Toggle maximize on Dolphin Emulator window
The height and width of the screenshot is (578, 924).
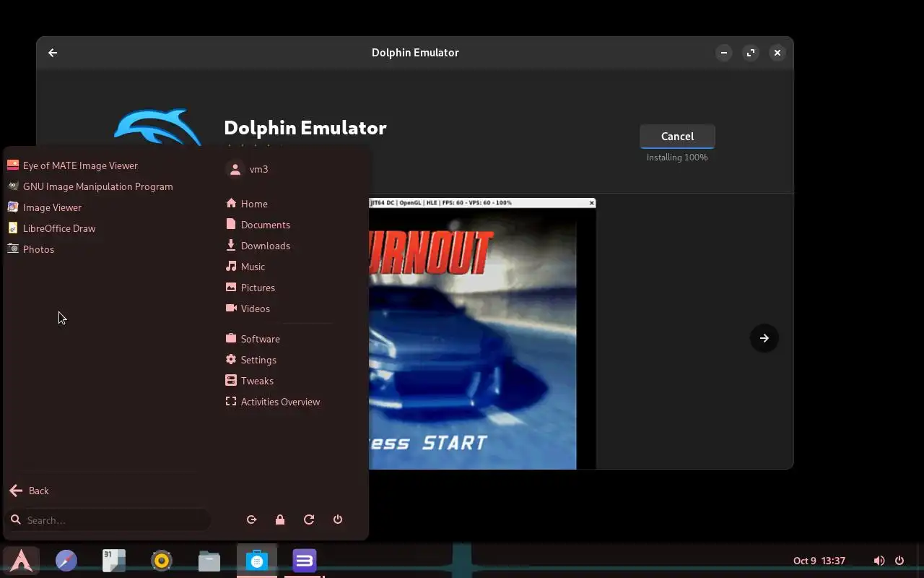point(751,53)
